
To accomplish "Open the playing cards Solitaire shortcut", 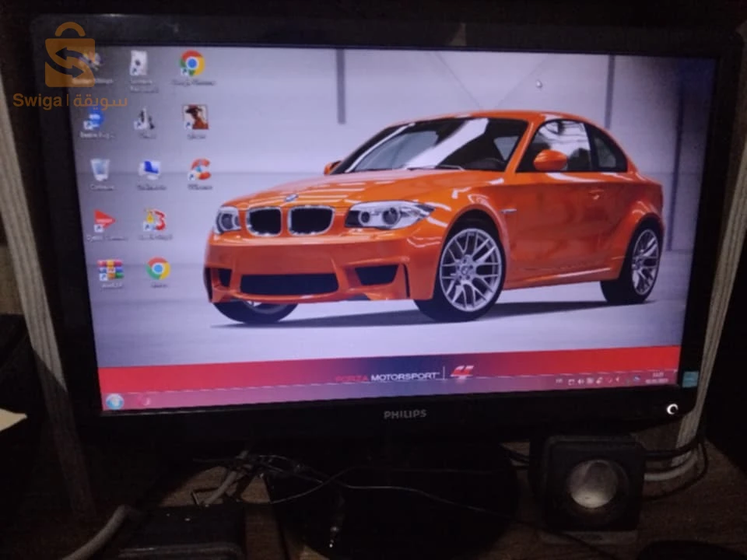I will [139, 63].
